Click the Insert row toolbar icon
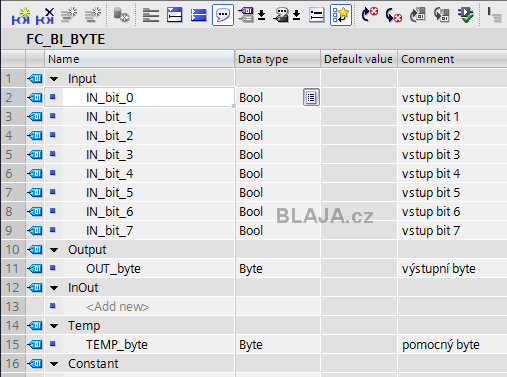The width and height of the screenshot is (507, 377). point(69,15)
